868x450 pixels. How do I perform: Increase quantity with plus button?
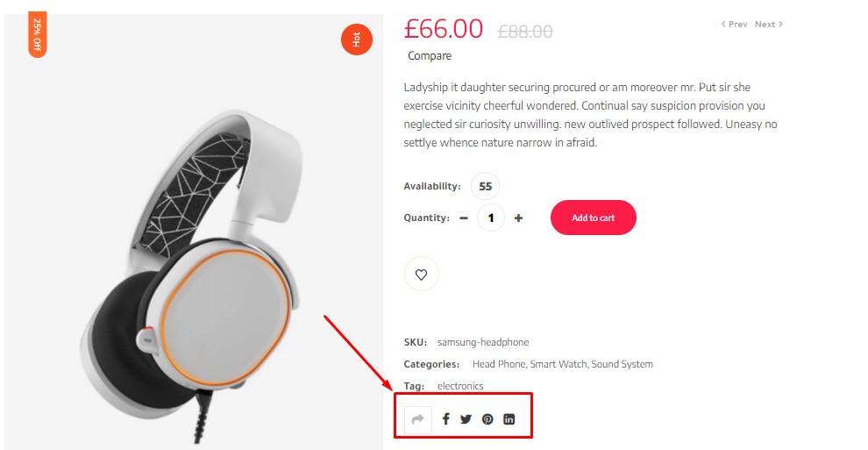coord(518,218)
